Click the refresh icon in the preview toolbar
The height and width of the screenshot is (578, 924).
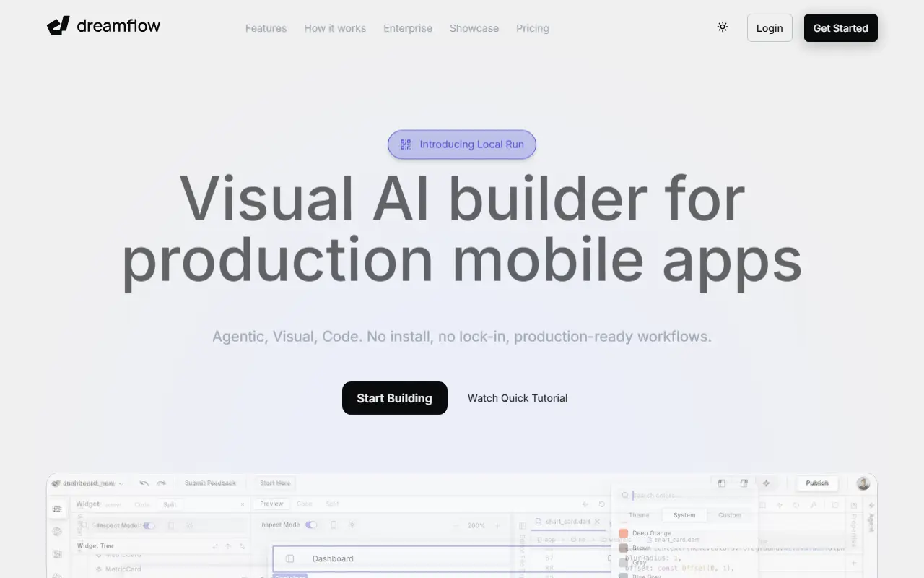pos(602,504)
